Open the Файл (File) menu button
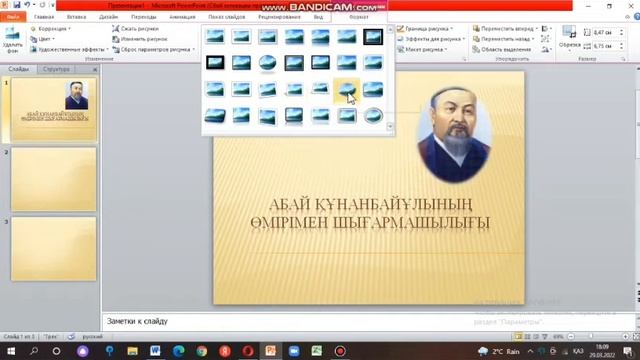The height and width of the screenshot is (360, 640). pyautogui.click(x=13, y=17)
